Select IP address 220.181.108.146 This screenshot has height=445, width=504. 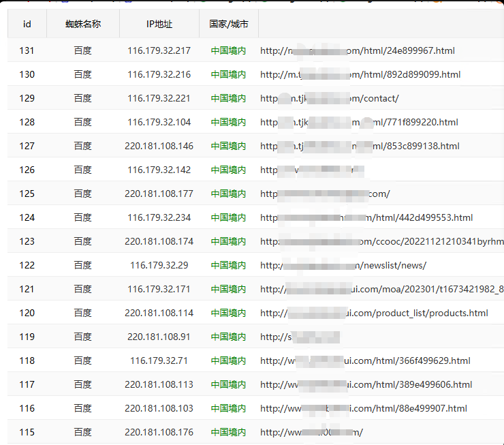tap(159, 146)
